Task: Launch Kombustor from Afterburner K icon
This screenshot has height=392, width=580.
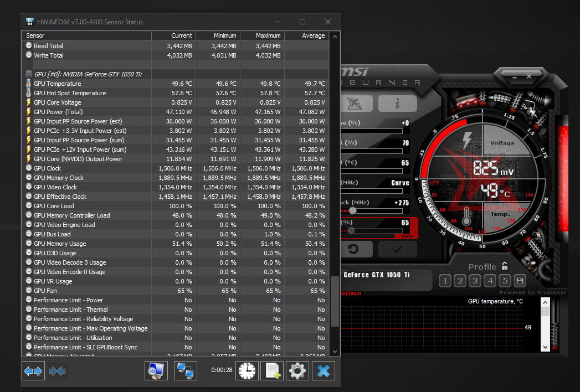Action: coord(356,104)
